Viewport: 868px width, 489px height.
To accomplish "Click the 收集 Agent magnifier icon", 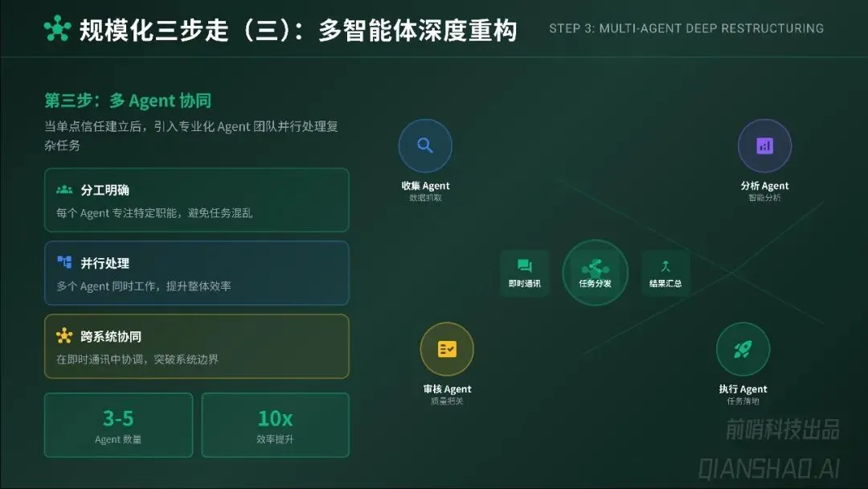I will tap(425, 146).
